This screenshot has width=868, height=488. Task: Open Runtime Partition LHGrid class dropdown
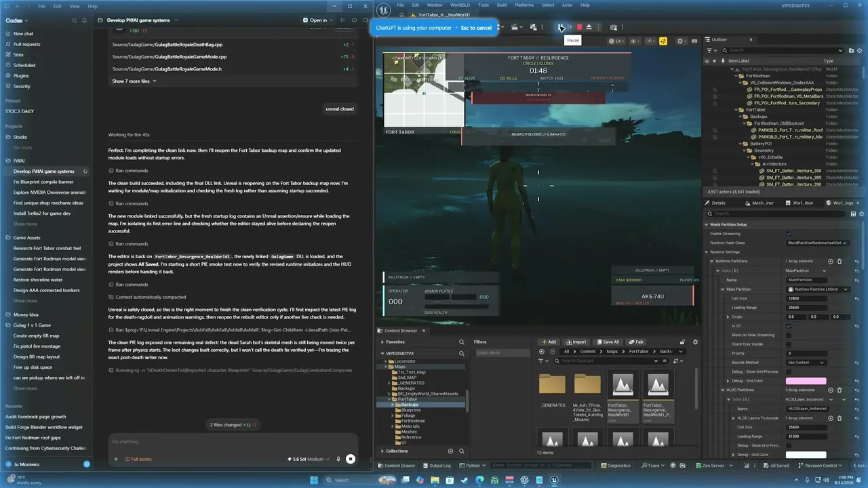(x=817, y=289)
